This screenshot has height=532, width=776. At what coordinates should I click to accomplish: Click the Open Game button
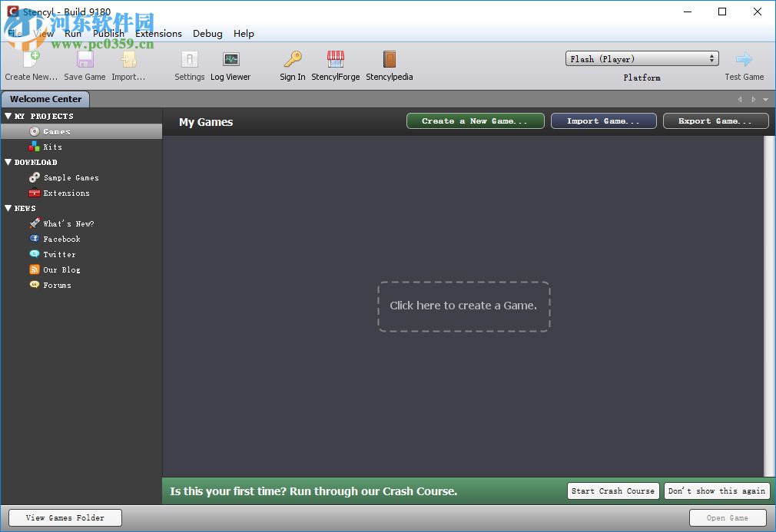pyautogui.click(x=728, y=517)
